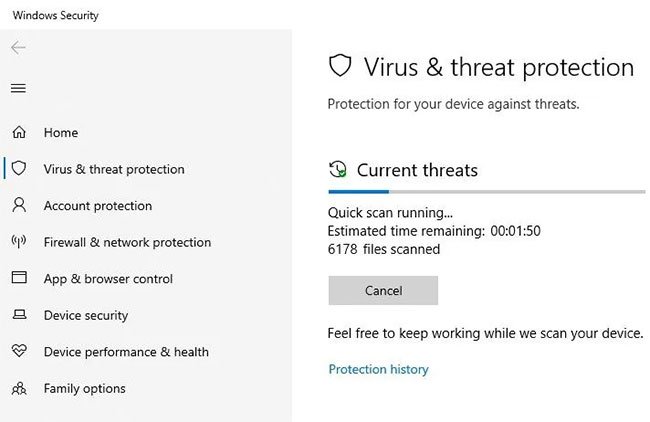Click the Firewall antenna signal icon
The image size is (650, 422).
pos(19,241)
